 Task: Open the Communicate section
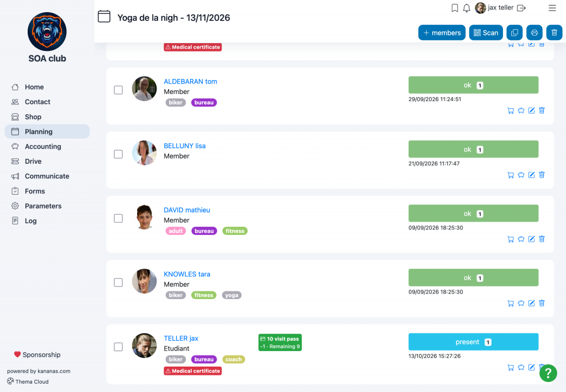coord(47,176)
